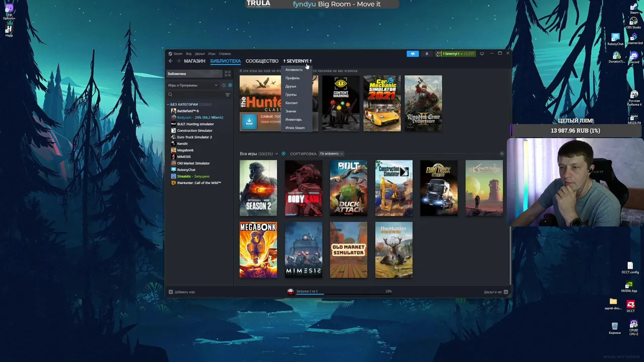The height and width of the screenshot is (362, 644).
Task: Select Battlefield 6 in the game list
Action: 188,111
